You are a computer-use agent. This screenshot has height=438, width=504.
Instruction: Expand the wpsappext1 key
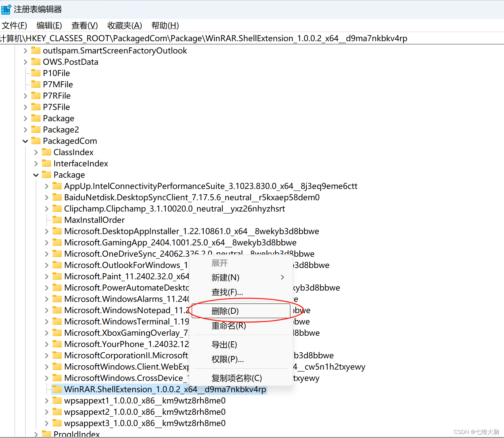click(47, 401)
